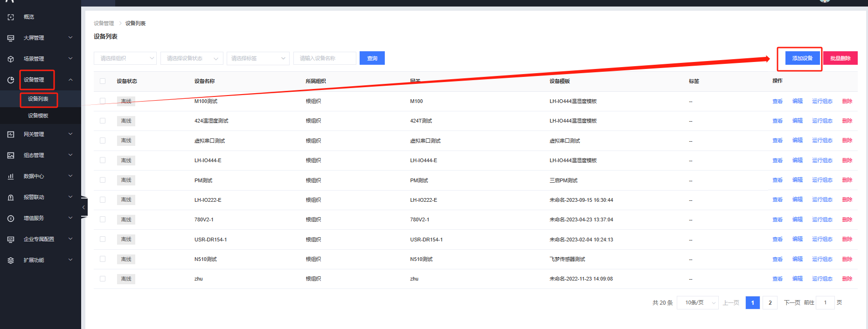Click the 报警联动 alarm bell icon
This screenshot has height=329, width=868.
(11, 198)
